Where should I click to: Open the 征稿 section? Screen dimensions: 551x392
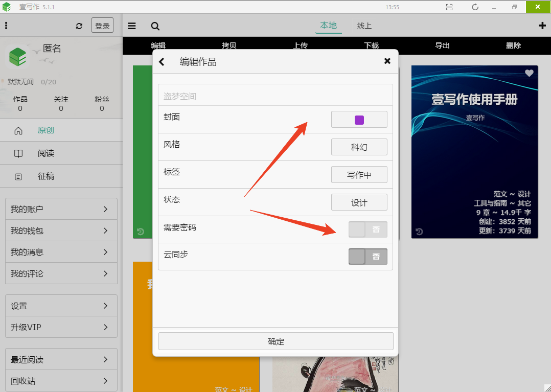(x=61, y=176)
